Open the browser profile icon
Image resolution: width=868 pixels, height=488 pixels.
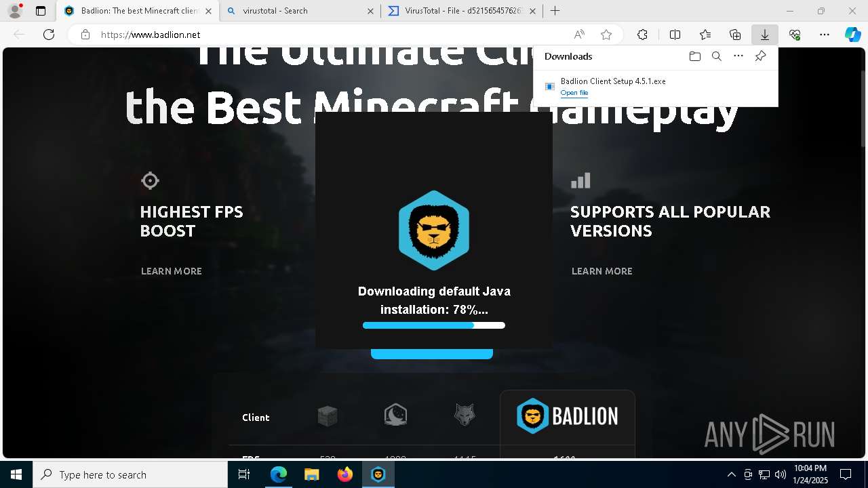pyautogui.click(x=15, y=11)
